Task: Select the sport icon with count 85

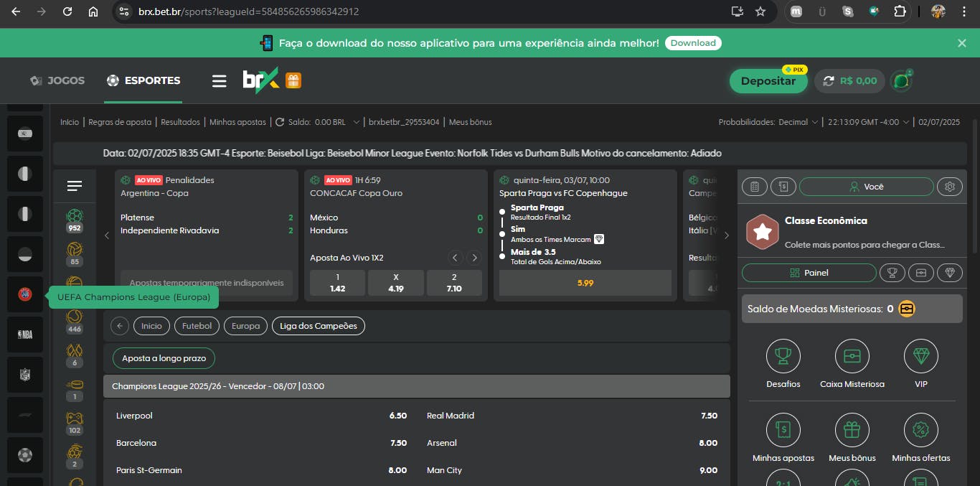Action: pos(75,254)
